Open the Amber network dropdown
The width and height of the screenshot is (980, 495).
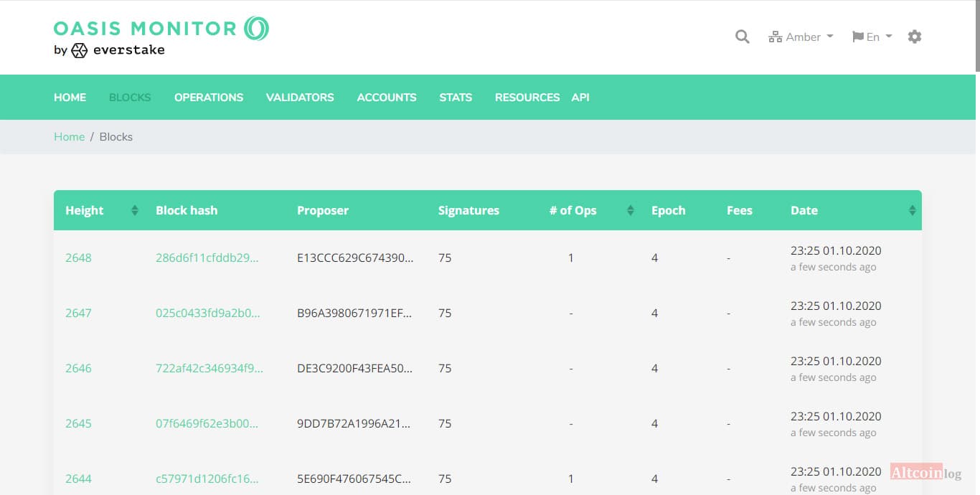click(x=801, y=37)
